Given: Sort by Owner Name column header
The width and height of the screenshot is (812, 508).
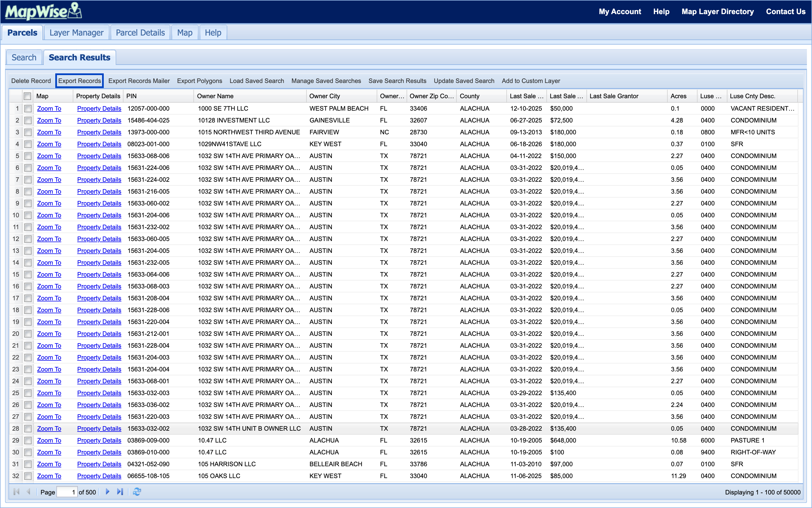Looking at the screenshot, I should (250, 96).
